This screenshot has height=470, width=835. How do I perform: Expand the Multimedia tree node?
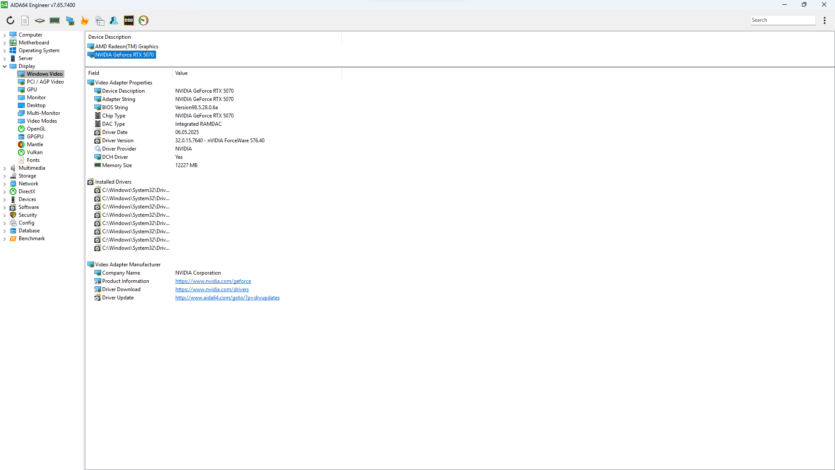(x=5, y=168)
